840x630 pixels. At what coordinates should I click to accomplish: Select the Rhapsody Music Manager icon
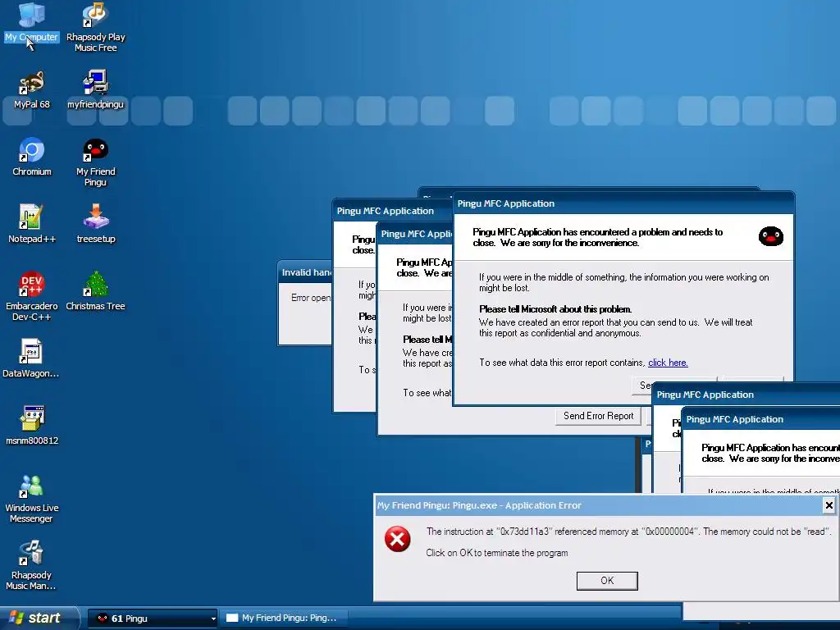coord(31,565)
